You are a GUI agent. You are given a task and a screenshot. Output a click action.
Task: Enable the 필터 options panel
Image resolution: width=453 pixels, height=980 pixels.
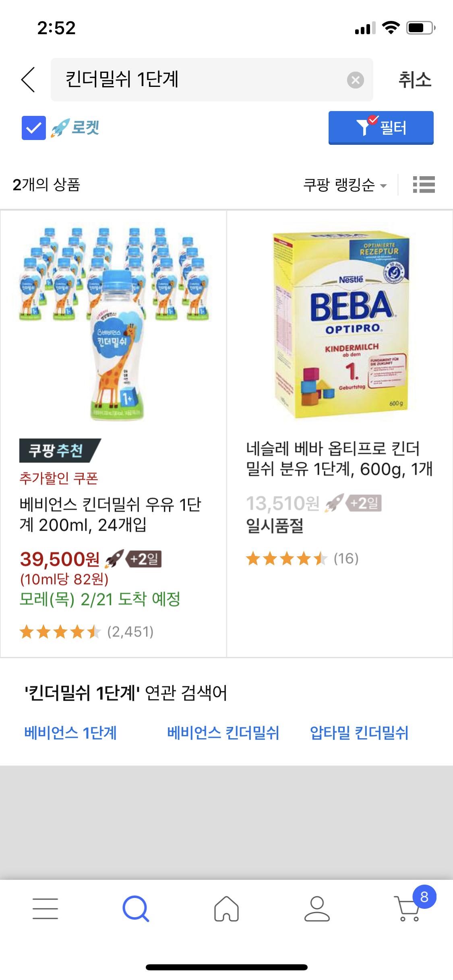pos(381,128)
